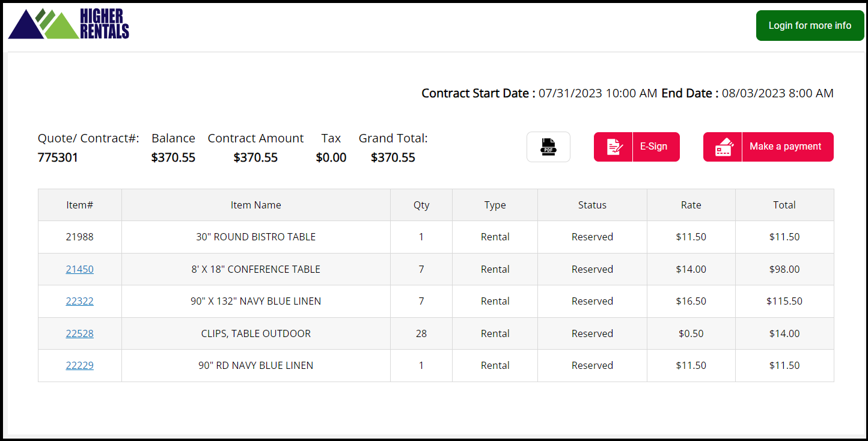Select the 30" Round Bistro Table row
The width and height of the screenshot is (868, 441).
pyautogui.click(x=255, y=237)
